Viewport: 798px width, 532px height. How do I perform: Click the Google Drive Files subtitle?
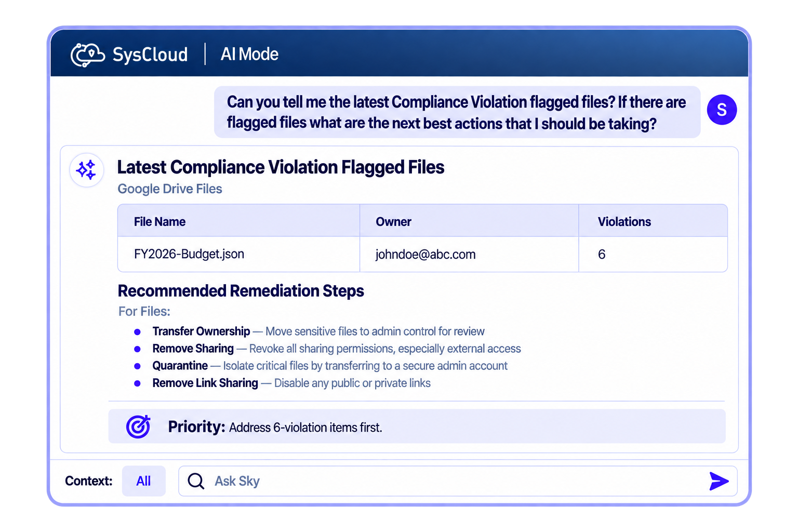pos(170,189)
